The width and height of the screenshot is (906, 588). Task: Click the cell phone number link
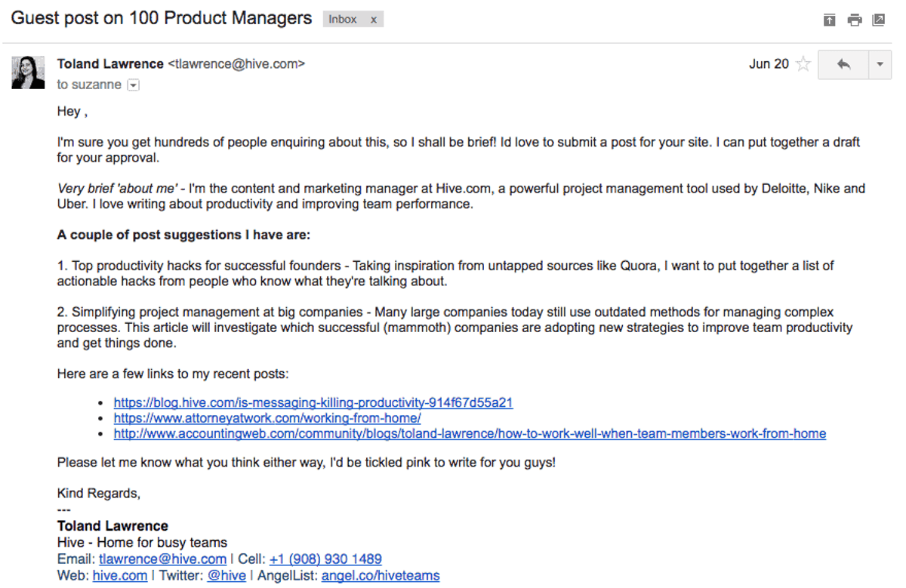(325, 559)
